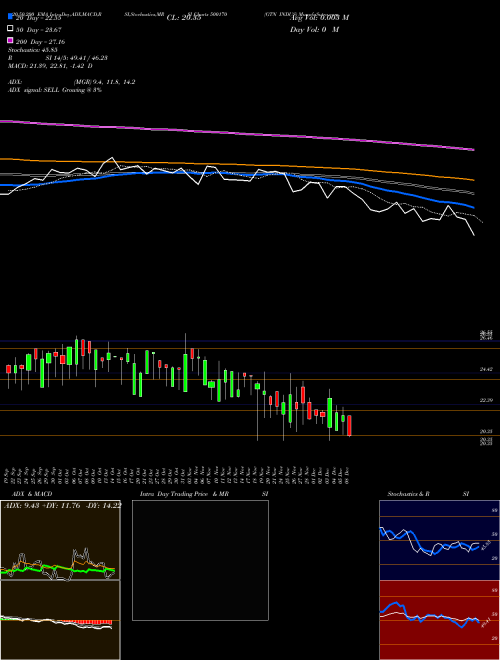Click the 'Stochastics: 45.83' readout
The image size is (500, 660).
coord(33,50)
